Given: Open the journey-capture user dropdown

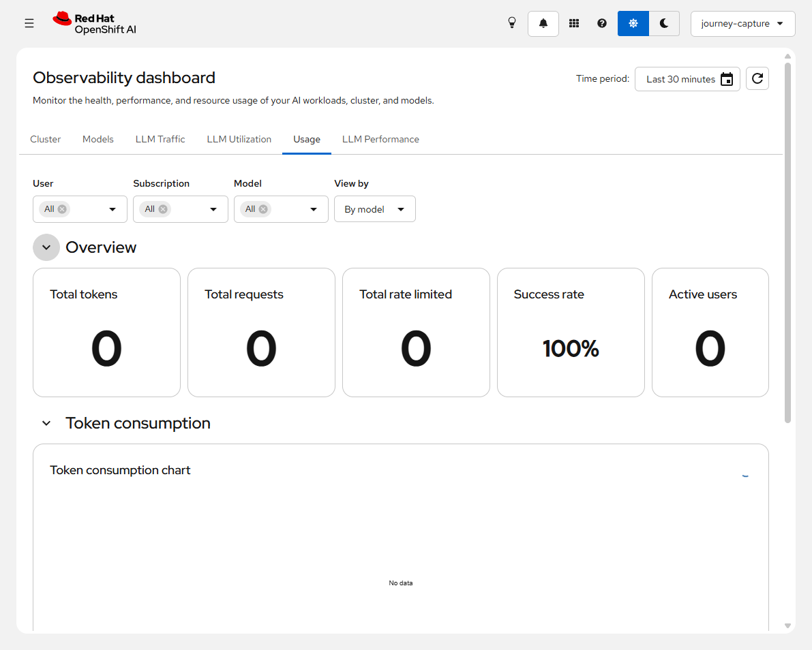Looking at the screenshot, I should coord(742,24).
